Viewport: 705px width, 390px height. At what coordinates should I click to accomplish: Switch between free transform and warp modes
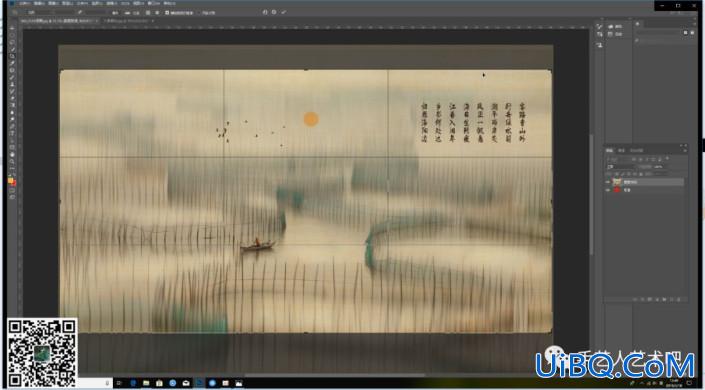pyautogui.click(x=265, y=12)
